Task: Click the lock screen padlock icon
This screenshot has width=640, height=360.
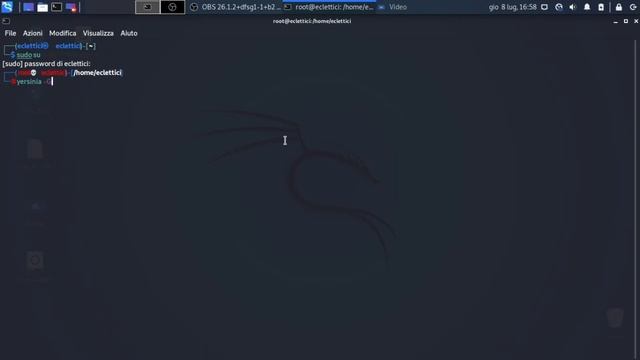Action: click(x=619, y=7)
